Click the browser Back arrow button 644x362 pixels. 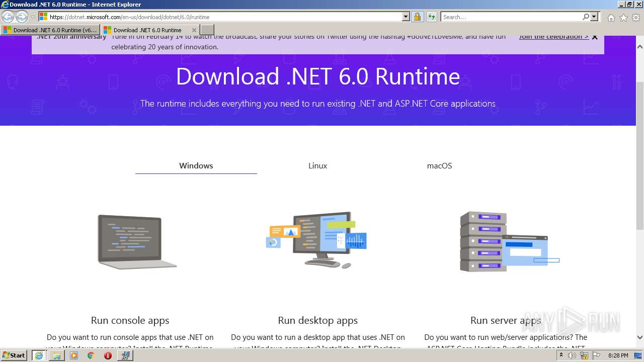tap(8, 17)
